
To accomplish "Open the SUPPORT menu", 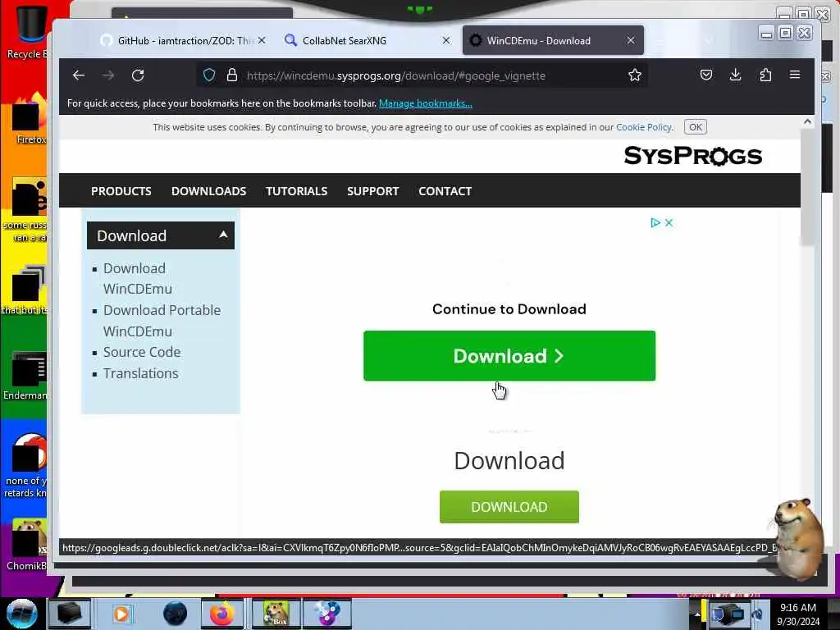I will (x=373, y=191).
